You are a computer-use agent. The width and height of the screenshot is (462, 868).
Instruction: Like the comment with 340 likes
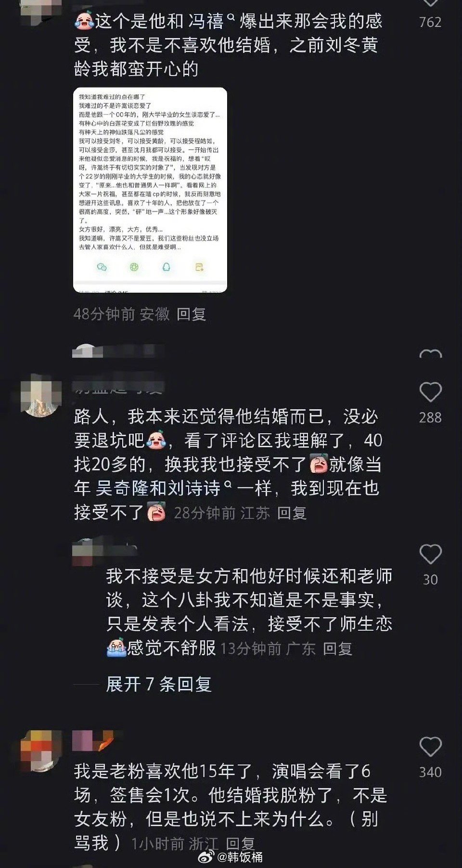pos(430,747)
